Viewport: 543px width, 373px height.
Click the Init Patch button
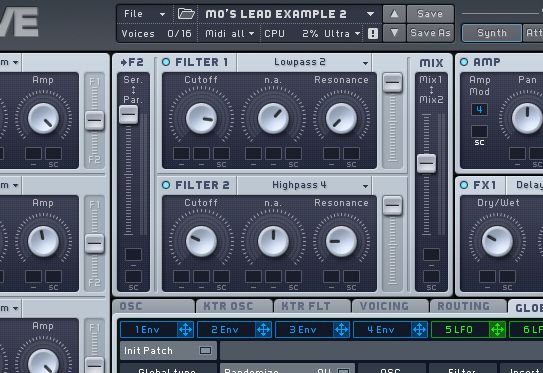coord(169,350)
